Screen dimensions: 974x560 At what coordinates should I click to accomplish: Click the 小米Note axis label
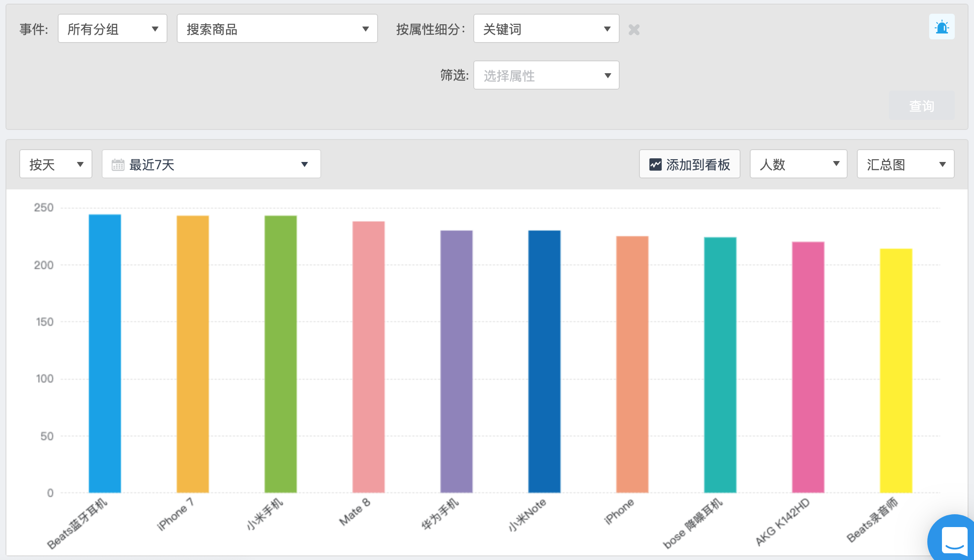pos(527,515)
